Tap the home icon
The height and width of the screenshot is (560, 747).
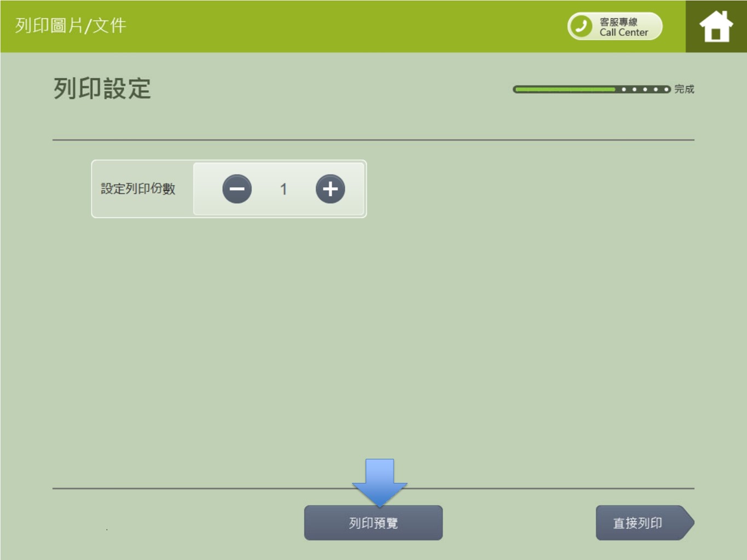(x=716, y=26)
